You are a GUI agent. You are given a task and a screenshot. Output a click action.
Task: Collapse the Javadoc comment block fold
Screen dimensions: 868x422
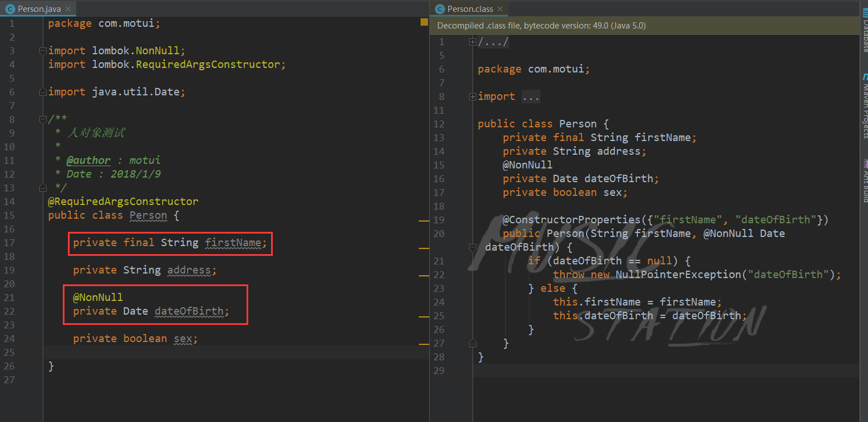43,119
